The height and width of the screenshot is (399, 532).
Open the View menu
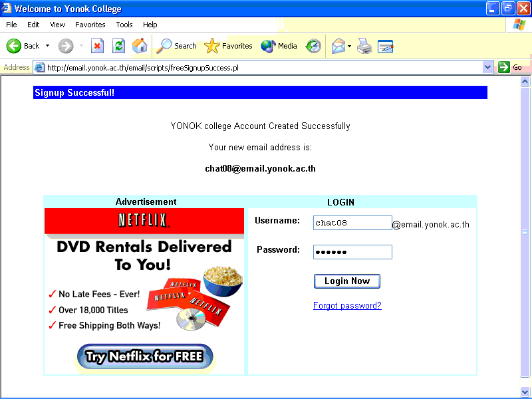(57, 25)
